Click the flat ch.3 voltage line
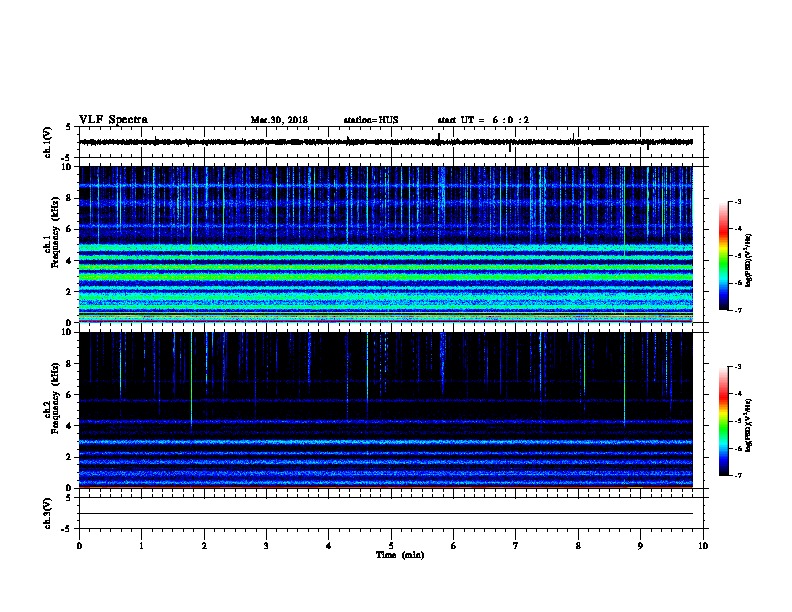Viewport: 792px width, 612px height. click(386, 514)
